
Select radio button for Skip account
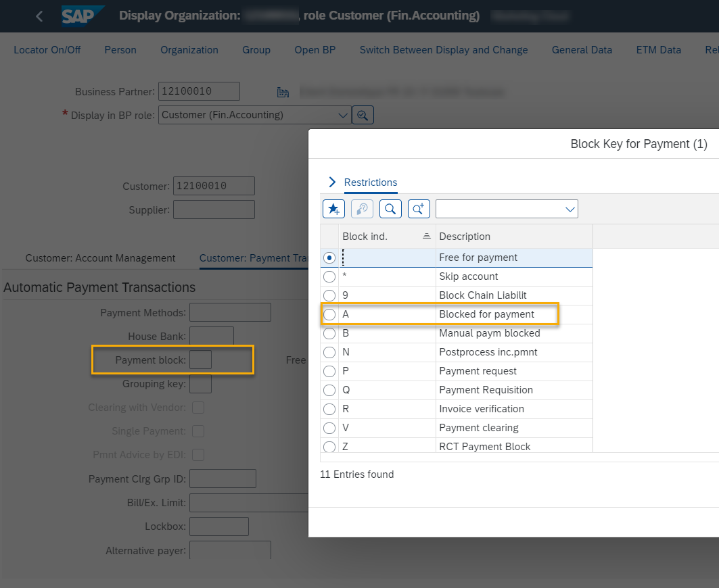(329, 277)
